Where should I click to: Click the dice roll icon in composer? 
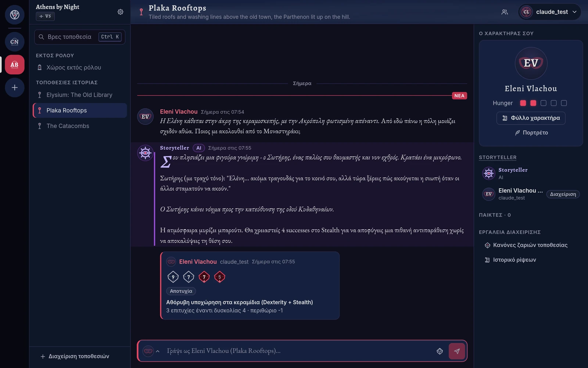(x=440, y=351)
